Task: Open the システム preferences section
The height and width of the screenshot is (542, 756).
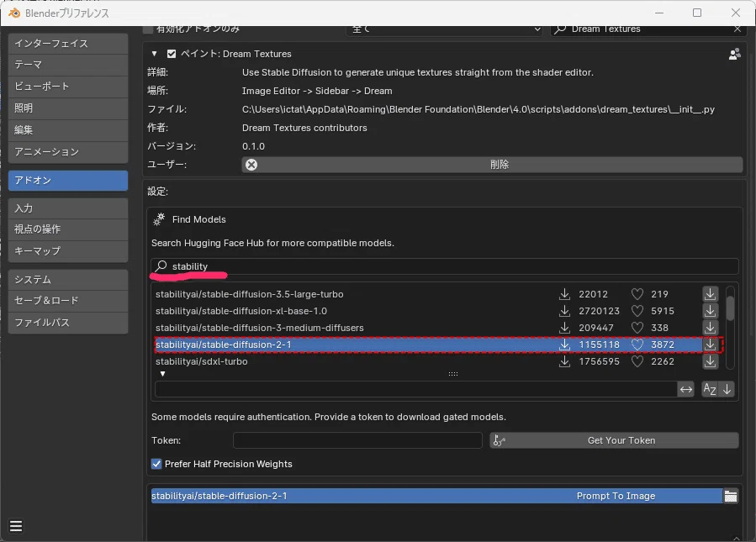Action: point(68,280)
